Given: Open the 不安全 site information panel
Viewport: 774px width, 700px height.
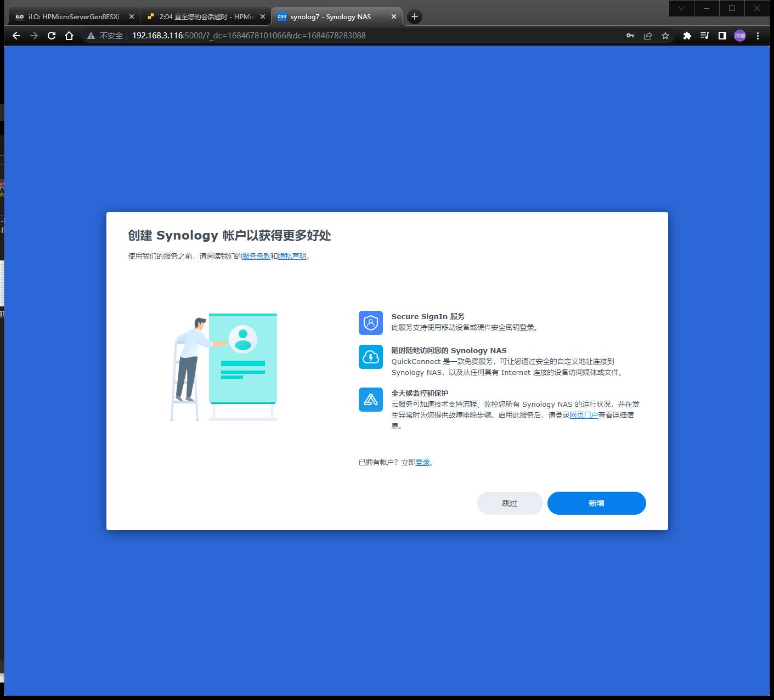Looking at the screenshot, I should pos(107,35).
